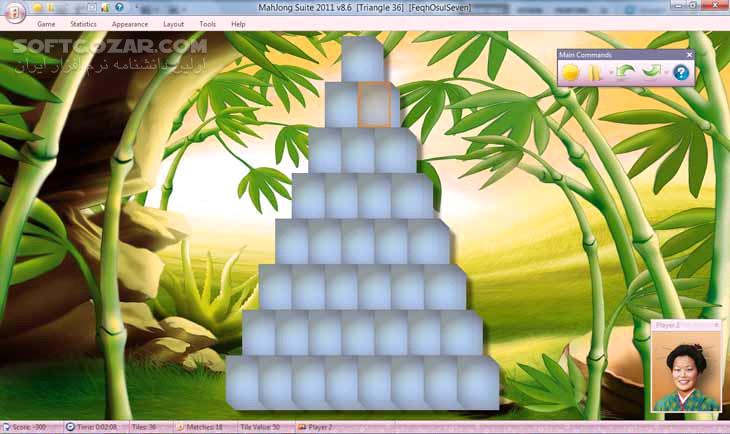Start new game from Main Commands yellow icon

tap(570, 73)
